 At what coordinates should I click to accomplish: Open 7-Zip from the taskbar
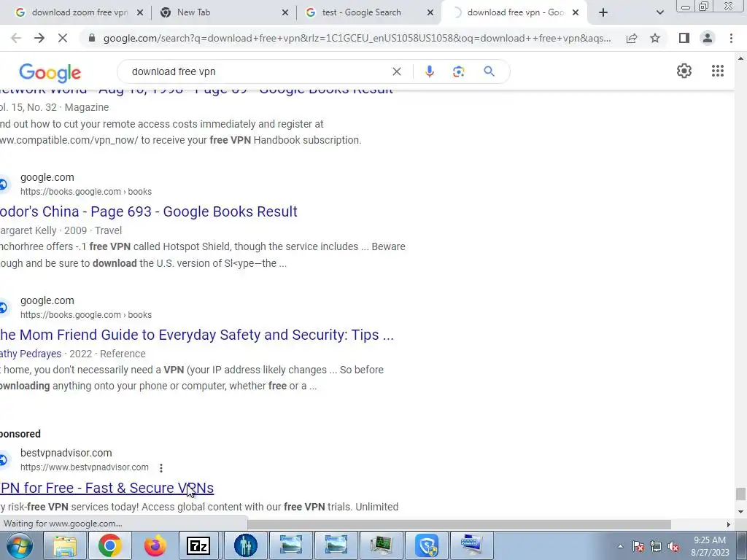199,545
